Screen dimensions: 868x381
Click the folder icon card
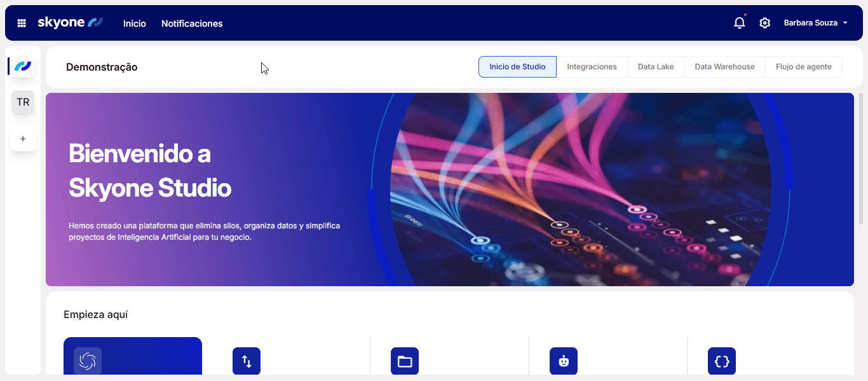[405, 361]
